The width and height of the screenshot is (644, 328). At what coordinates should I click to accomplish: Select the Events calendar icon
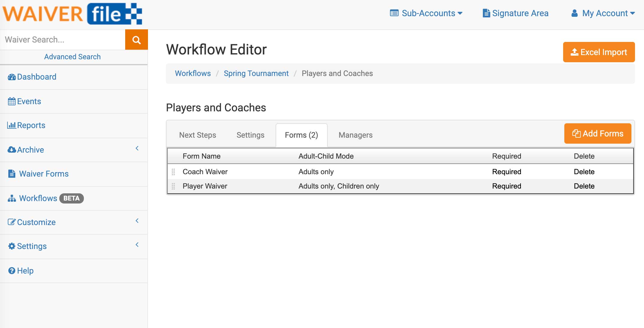[11, 101]
